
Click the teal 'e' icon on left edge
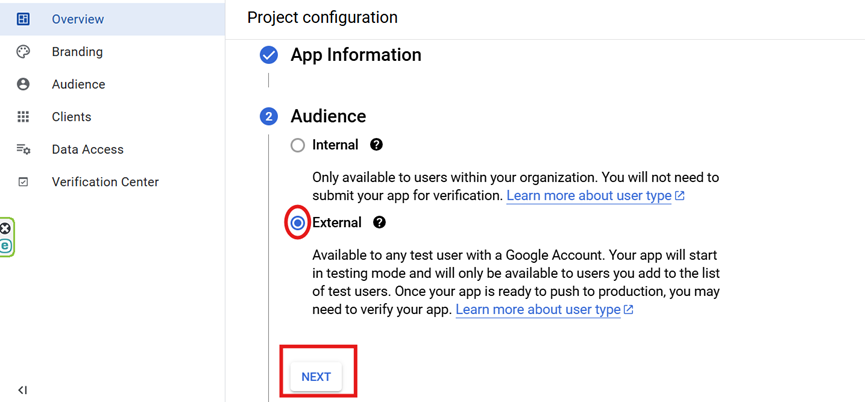coord(5,245)
